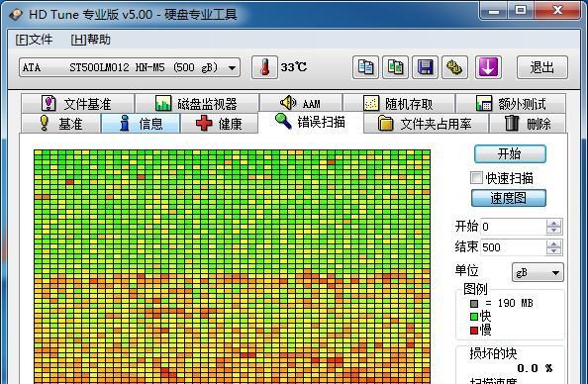Click the thermometer temperature icon
This screenshot has width=588, height=384.
pyautogui.click(x=264, y=67)
